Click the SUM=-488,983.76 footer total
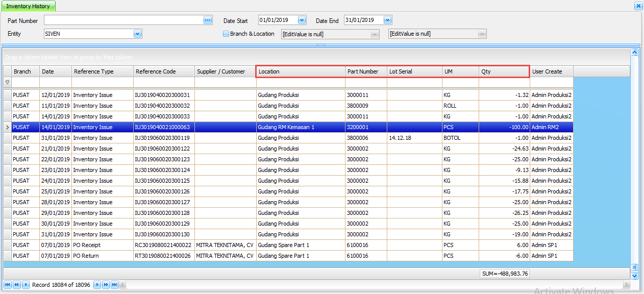This screenshot has width=644, height=294. 505,274
